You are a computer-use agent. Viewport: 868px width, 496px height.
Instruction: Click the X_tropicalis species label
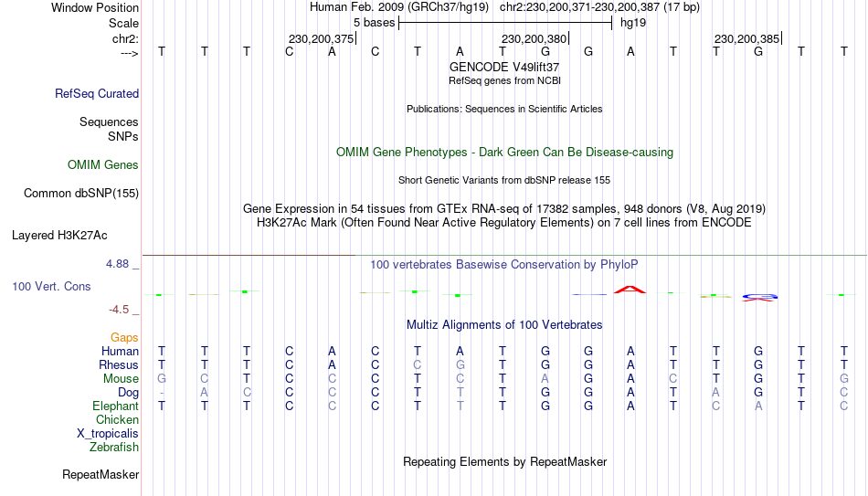(108, 434)
